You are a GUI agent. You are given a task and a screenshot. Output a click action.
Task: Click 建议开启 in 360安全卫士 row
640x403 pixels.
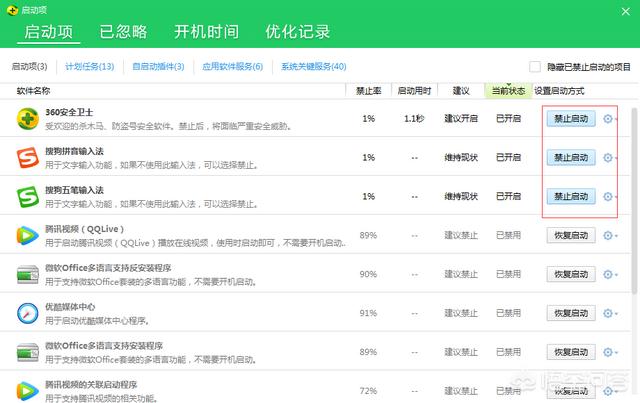[461, 119]
